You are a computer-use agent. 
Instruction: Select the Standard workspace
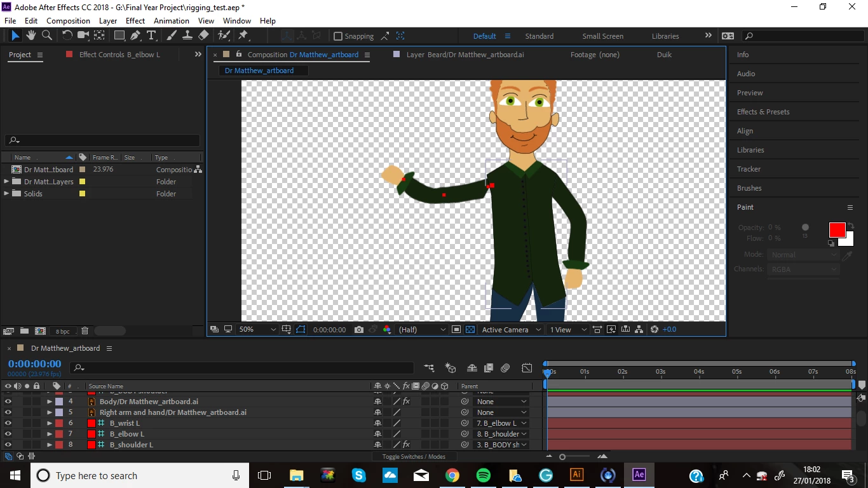coord(539,36)
